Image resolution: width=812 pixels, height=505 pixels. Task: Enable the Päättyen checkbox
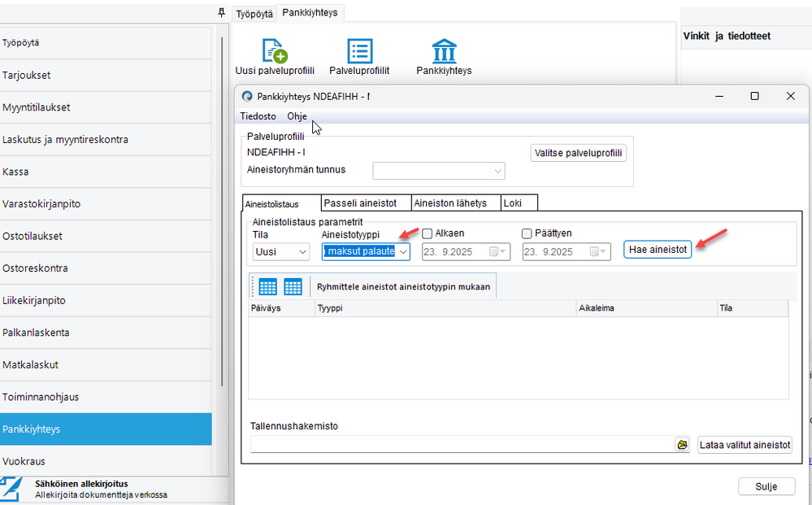527,233
